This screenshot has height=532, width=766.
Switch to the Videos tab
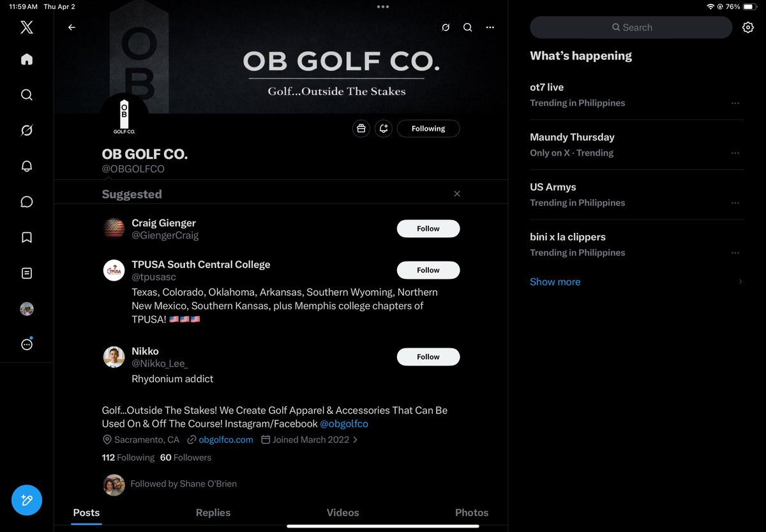pos(343,513)
